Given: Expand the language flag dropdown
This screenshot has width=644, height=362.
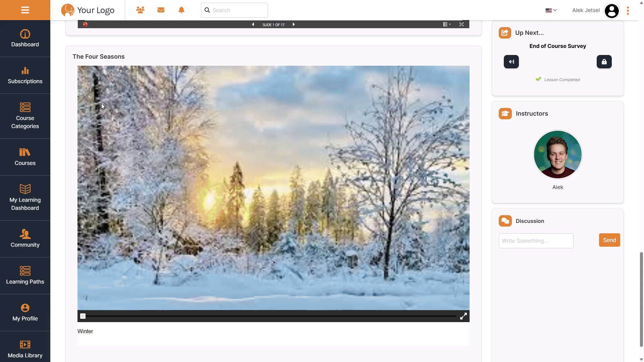Looking at the screenshot, I should pos(551,10).
